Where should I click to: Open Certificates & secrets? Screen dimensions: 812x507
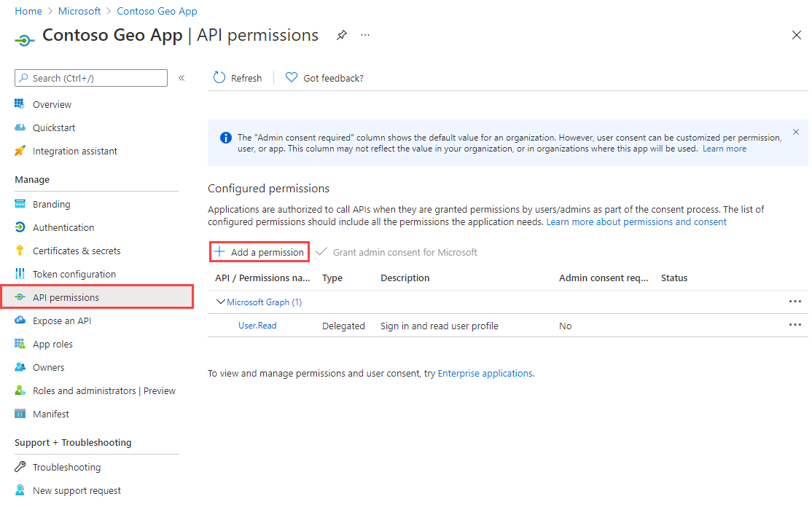pos(74,250)
